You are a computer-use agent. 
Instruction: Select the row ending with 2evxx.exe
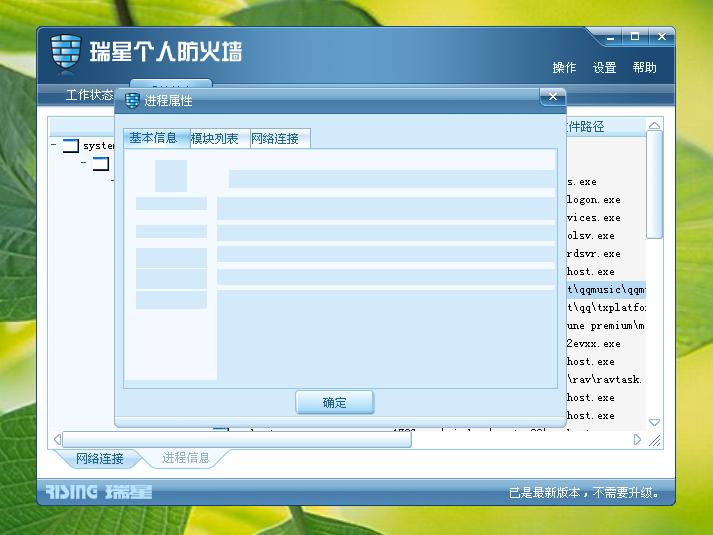(606, 344)
